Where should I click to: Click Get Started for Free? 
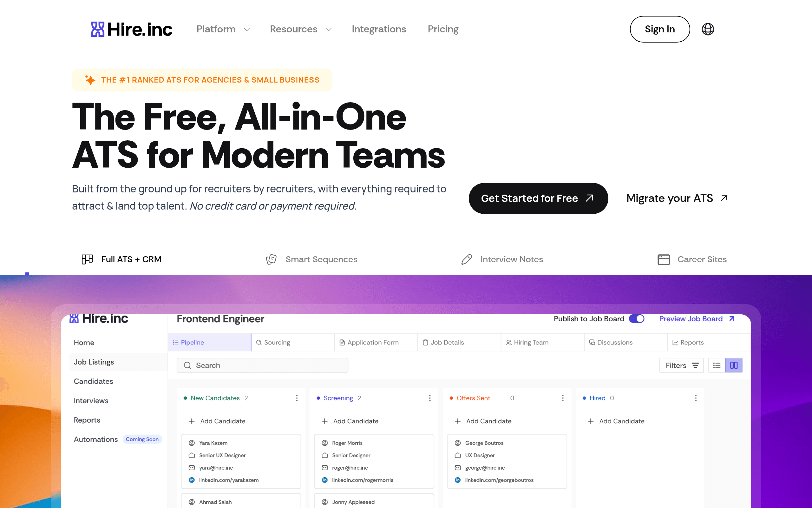(538, 198)
